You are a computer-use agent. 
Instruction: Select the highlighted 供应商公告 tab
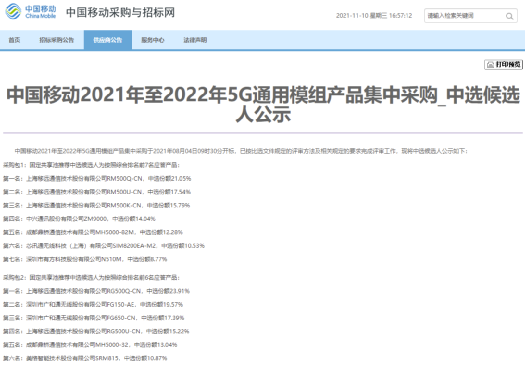point(108,40)
